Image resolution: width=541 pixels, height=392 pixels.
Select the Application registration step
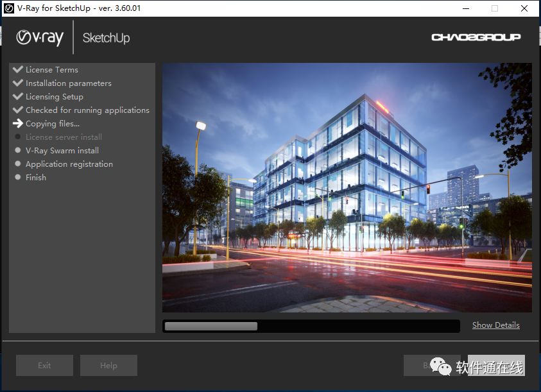tap(69, 164)
